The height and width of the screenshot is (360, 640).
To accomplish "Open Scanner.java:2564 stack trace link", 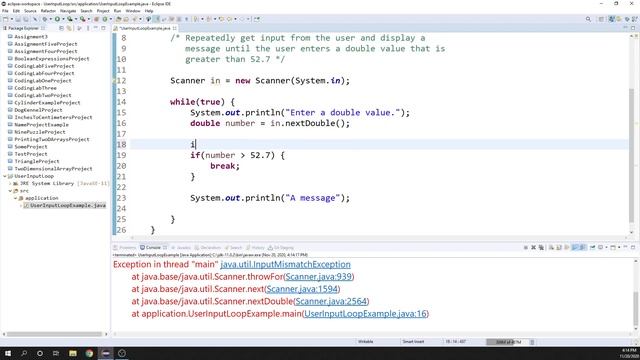I will coord(331,301).
